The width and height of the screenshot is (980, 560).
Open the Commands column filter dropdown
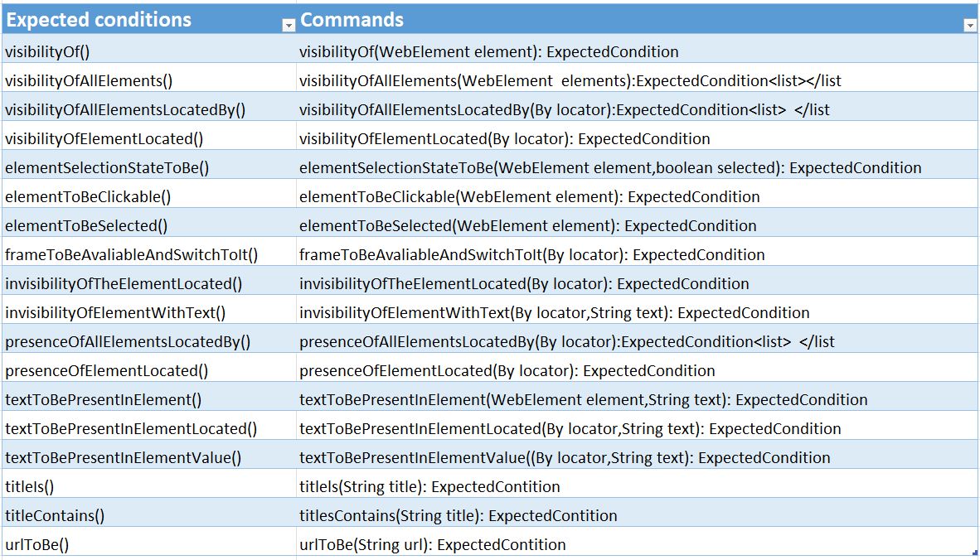pyautogui.click(x=969, y=26)
